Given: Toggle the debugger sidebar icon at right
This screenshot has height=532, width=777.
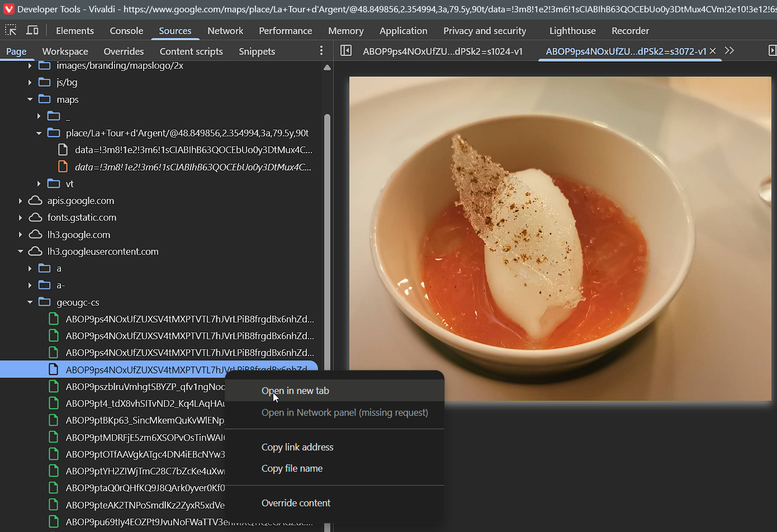Looking at the screenshot, I should coord(772,51).
